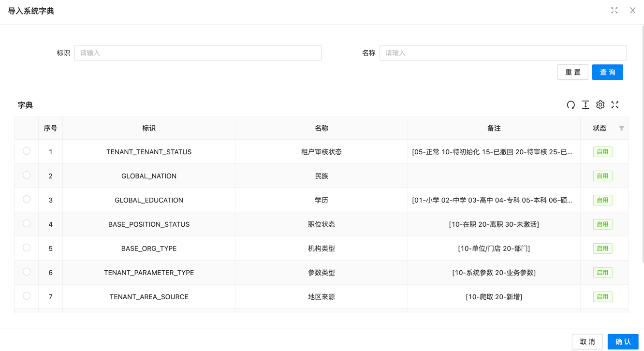Image resolution: width=644 pixels, height=351 pixels.
Task: Focus the 名称 input field
Action: tap(503, 53)
